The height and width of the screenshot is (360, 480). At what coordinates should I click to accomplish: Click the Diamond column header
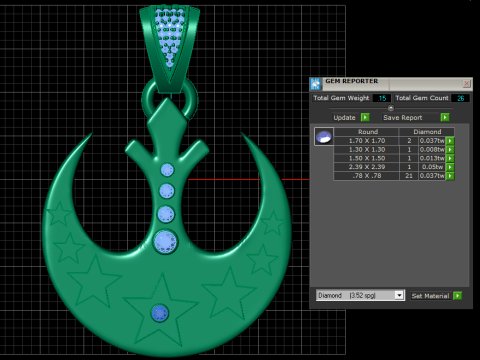pyautogui.click(x=427, y=132)
